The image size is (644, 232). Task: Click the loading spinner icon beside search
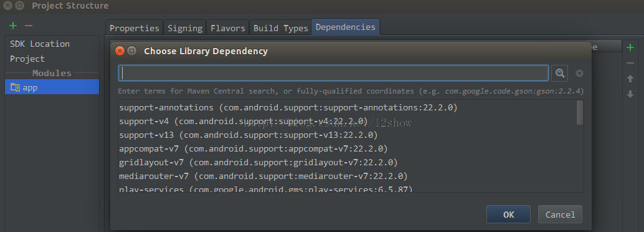pyautogui.click(x=579, y=73)
